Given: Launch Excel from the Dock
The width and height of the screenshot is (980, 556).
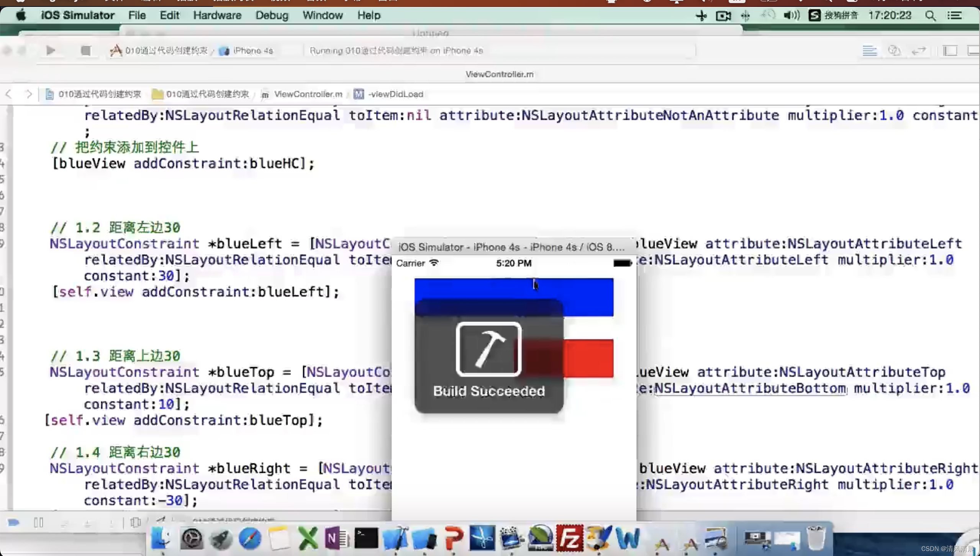Looking at the screenshot, I should click(308, 538).
